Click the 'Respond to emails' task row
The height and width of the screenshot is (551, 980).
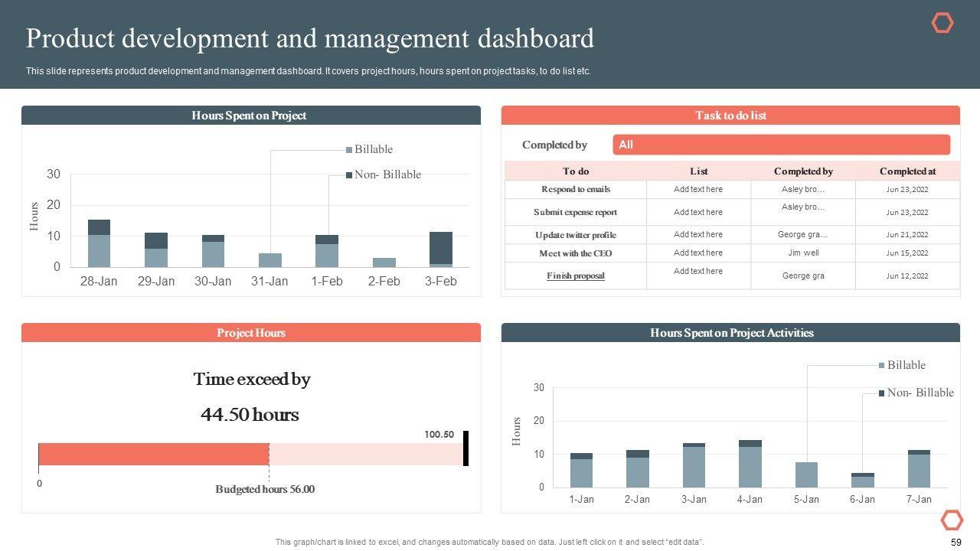coord(576,189)
